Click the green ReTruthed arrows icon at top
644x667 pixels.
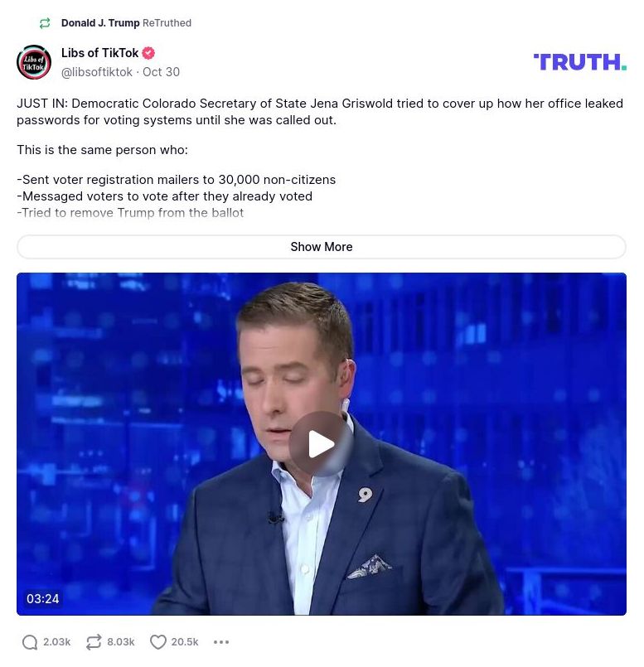point(45,23)
